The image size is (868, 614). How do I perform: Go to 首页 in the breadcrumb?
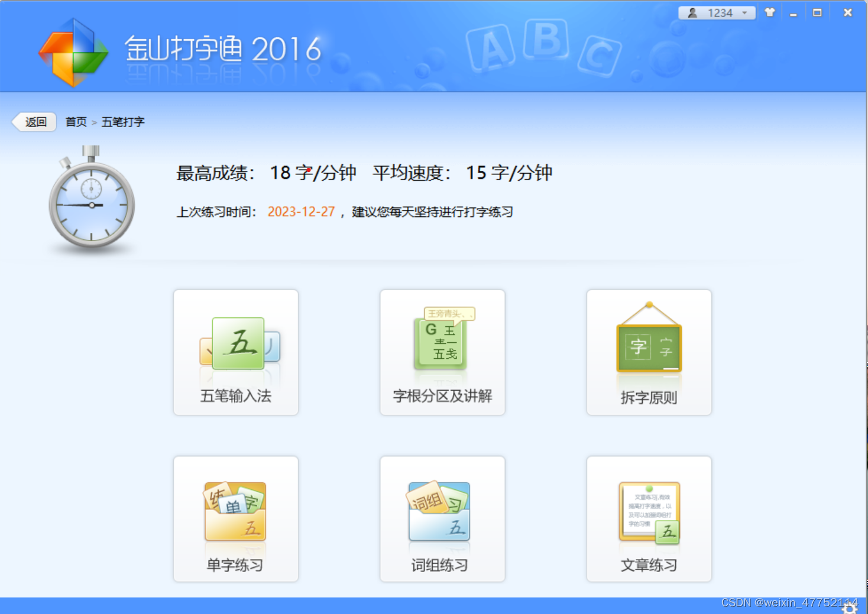76,122
